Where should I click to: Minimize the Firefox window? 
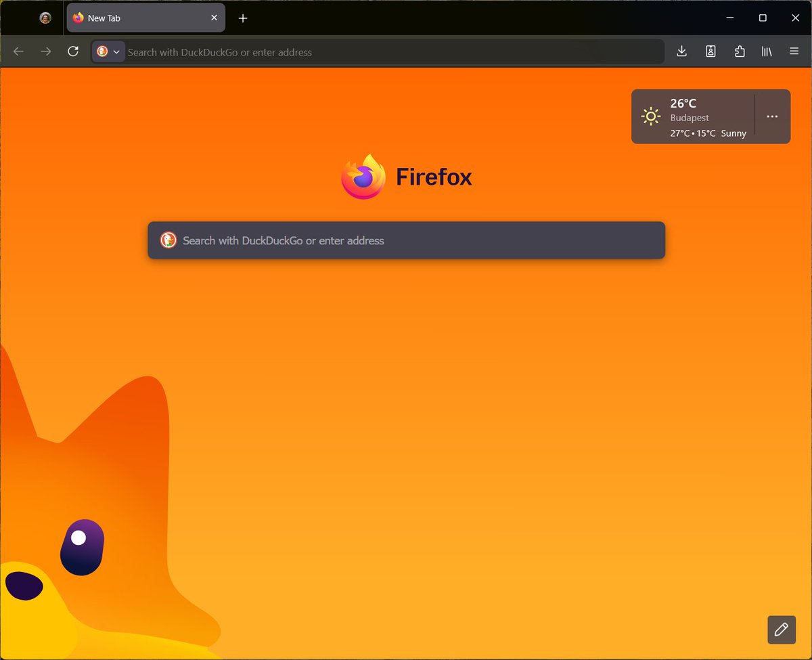click(731, 18)
